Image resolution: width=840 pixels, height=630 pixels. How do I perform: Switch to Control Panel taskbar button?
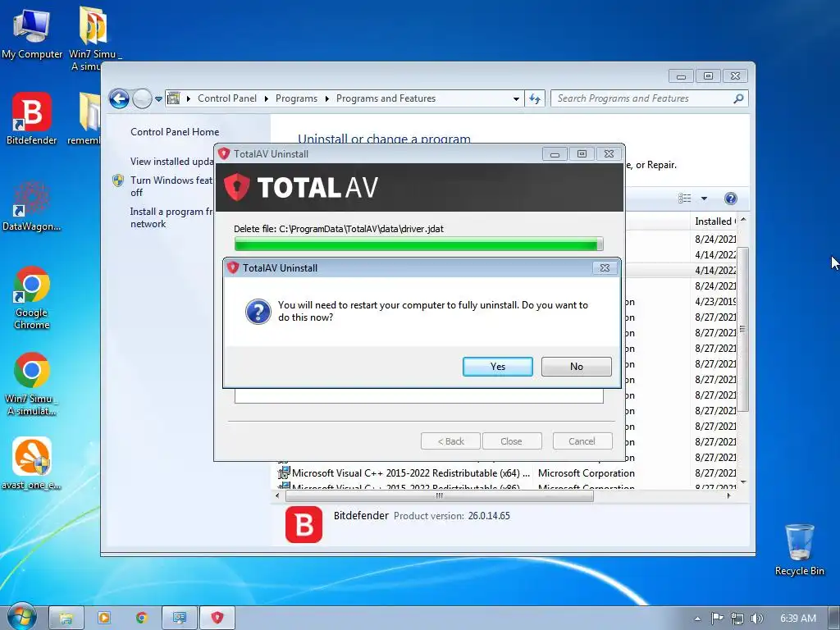point(180,619)
